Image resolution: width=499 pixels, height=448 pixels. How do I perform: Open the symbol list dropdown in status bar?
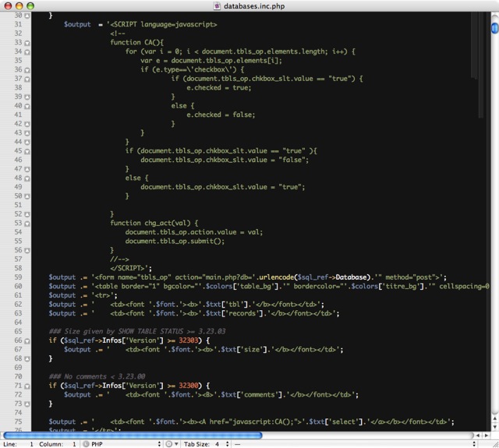click(x=355, y=444)
